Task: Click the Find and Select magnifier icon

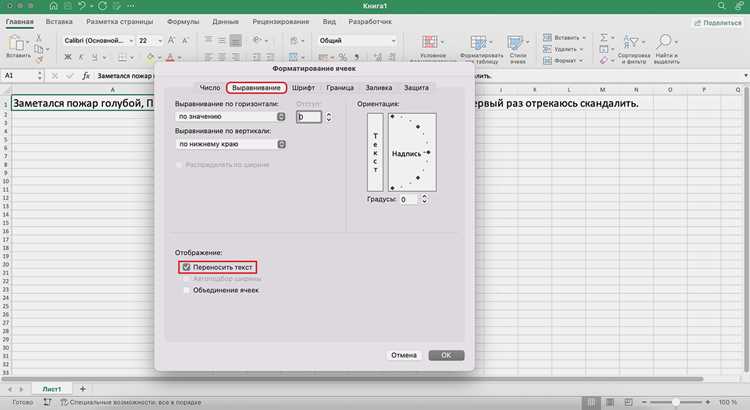Action: coord(664,42)
